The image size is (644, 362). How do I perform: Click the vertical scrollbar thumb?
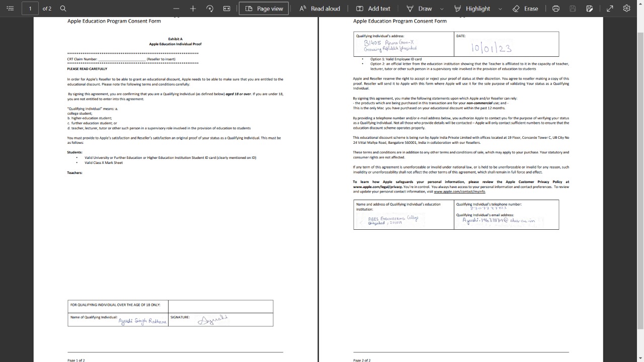pyautogui.click(x=640, y=181)
